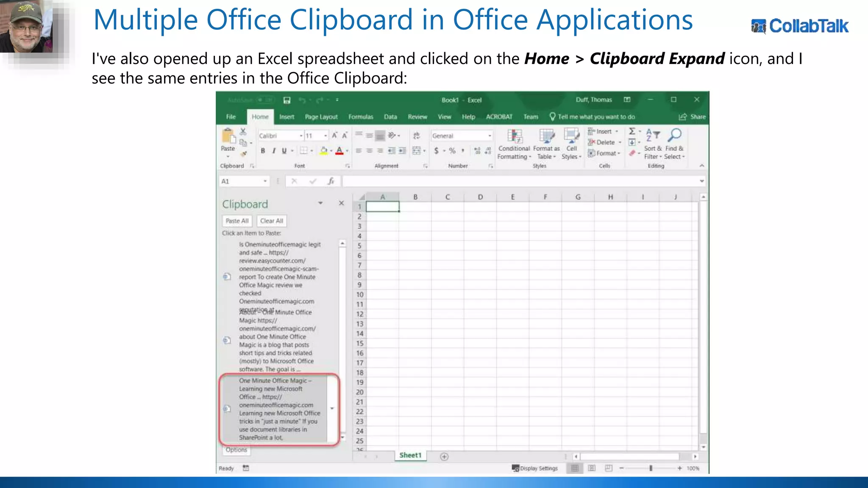
Task: Open the font size 11 dropdown
Action: point(325,136)
